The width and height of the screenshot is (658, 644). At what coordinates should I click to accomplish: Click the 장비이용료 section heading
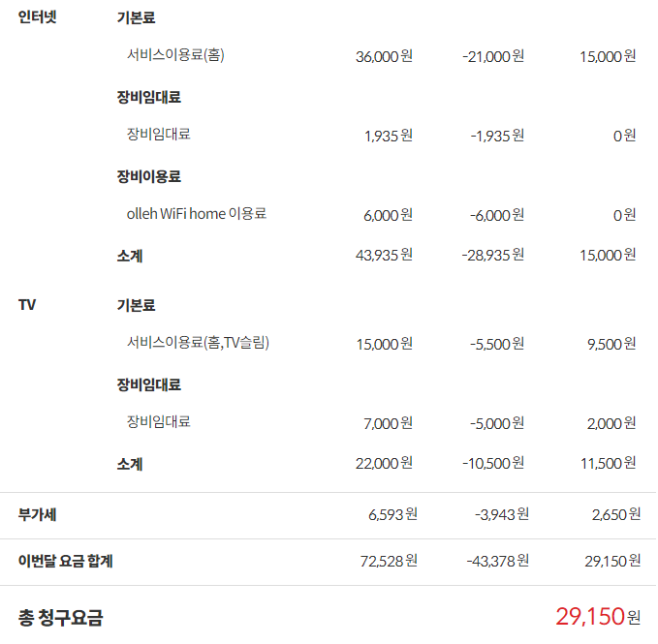149,176
